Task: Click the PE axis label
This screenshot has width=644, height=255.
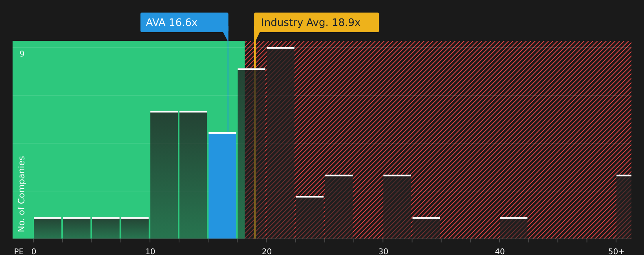Action: click(19, 251)
